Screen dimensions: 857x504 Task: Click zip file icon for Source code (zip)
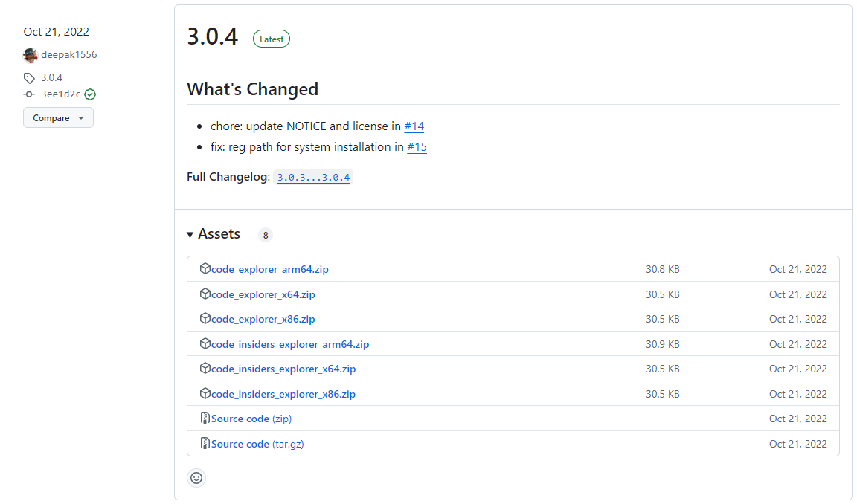pos(205,419)
